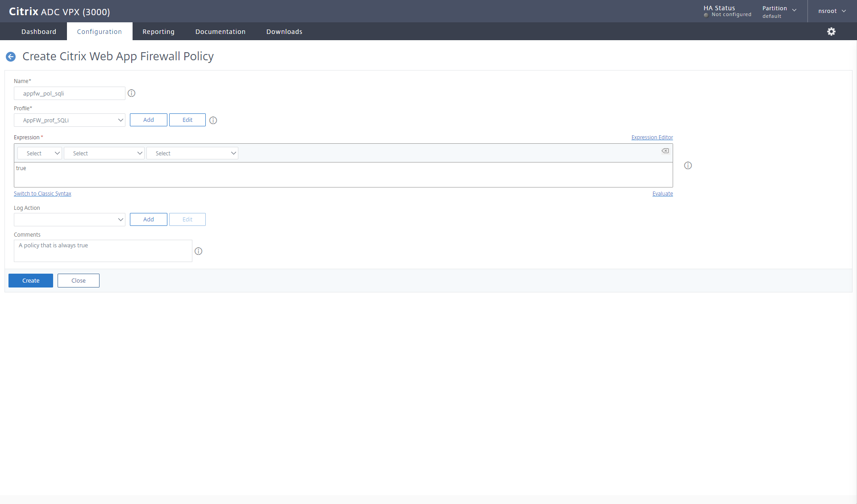Open the Profile dropdown showing AppFW_prof_SQLi
Viewport: 857px width, 504px height.
click(70, 120)
